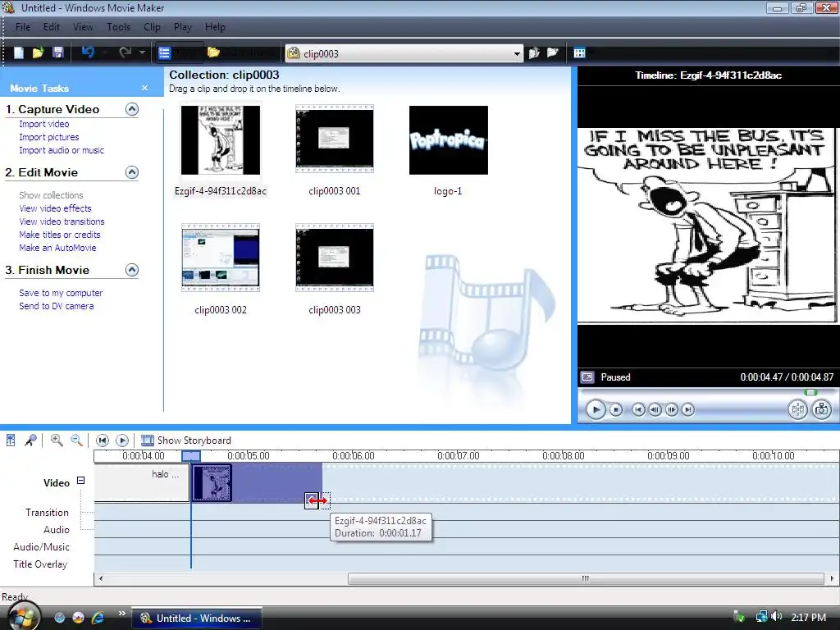840x630 pixels.
Task: Click the Import video link
Action: tap(44, 124)
